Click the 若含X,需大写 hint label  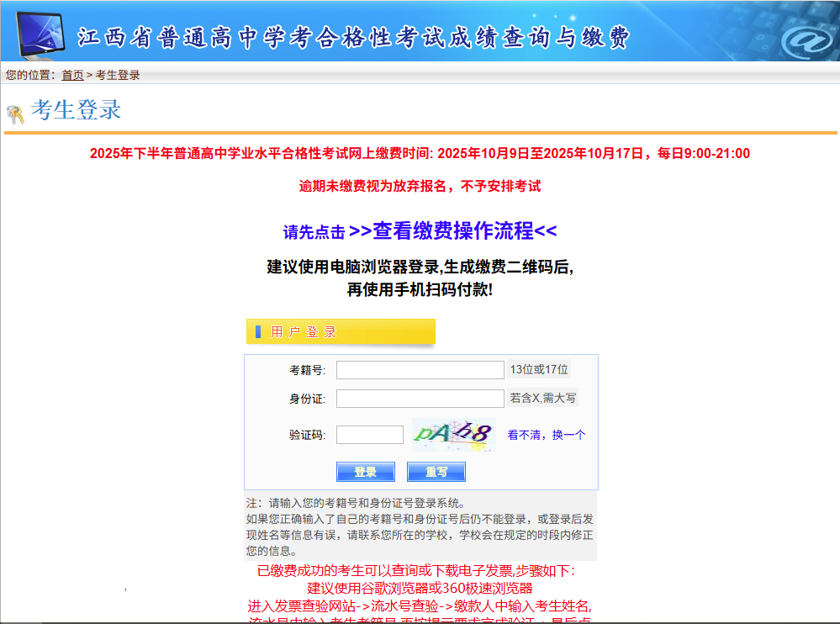542,398
